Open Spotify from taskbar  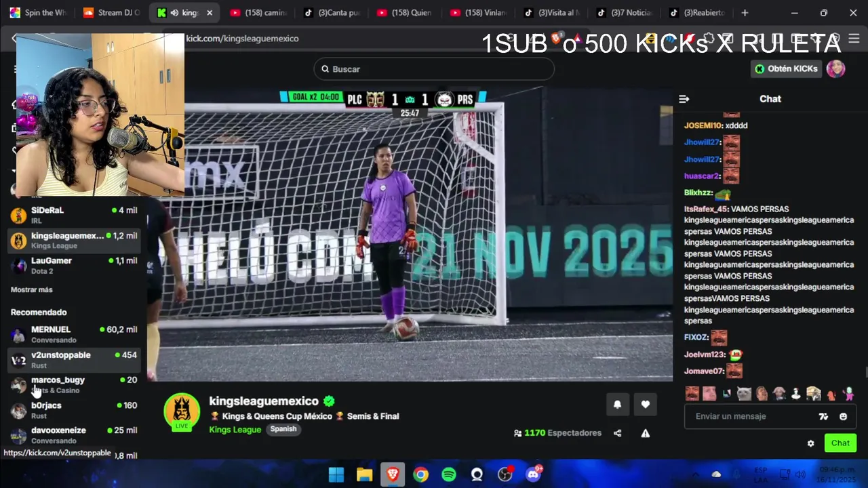click(x=449, y=474)
